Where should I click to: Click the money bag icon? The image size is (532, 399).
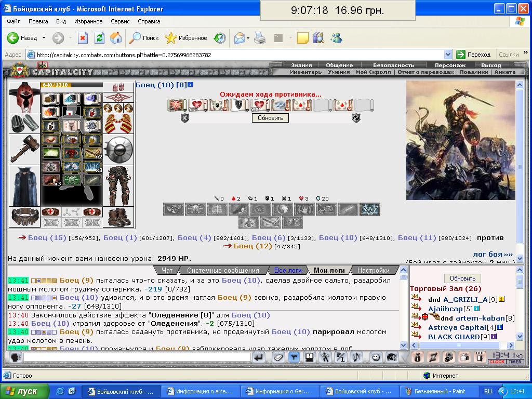coord(418,357)
